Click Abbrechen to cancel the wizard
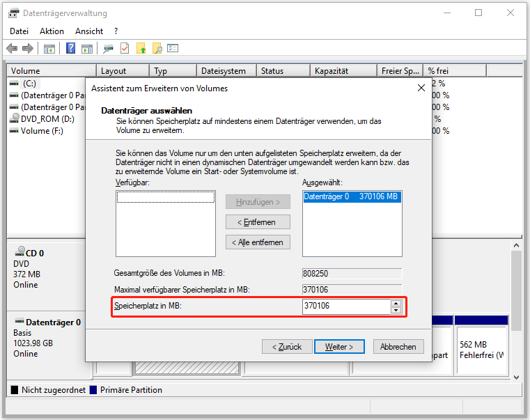The image size is (530, 420). point(398,347)
